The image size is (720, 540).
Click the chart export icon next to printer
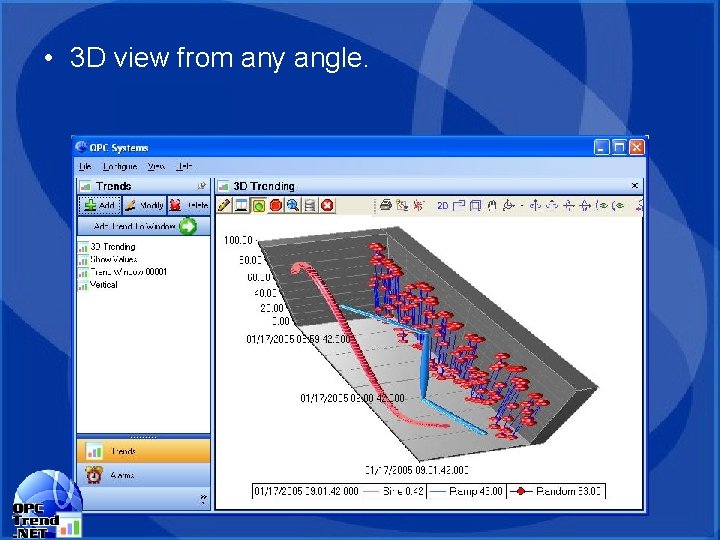click(402, 205)
